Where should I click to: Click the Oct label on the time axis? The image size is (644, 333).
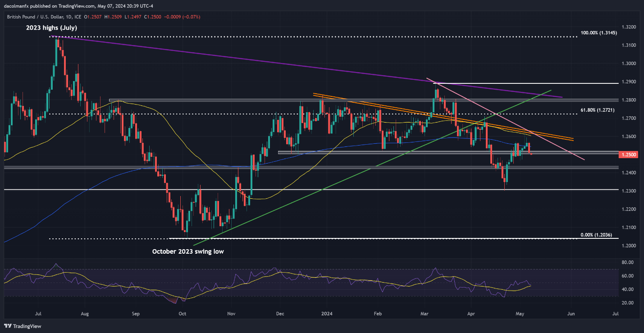point(183,312)
